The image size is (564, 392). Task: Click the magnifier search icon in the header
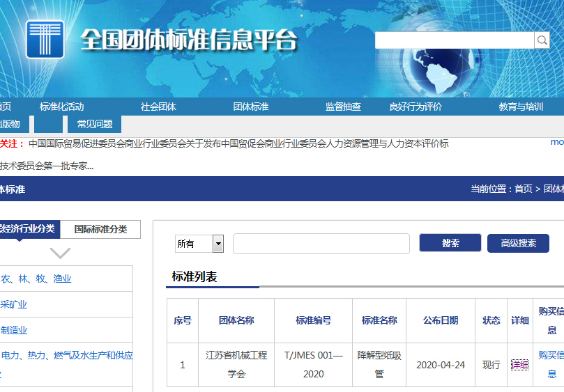click(x=542, y=40)
